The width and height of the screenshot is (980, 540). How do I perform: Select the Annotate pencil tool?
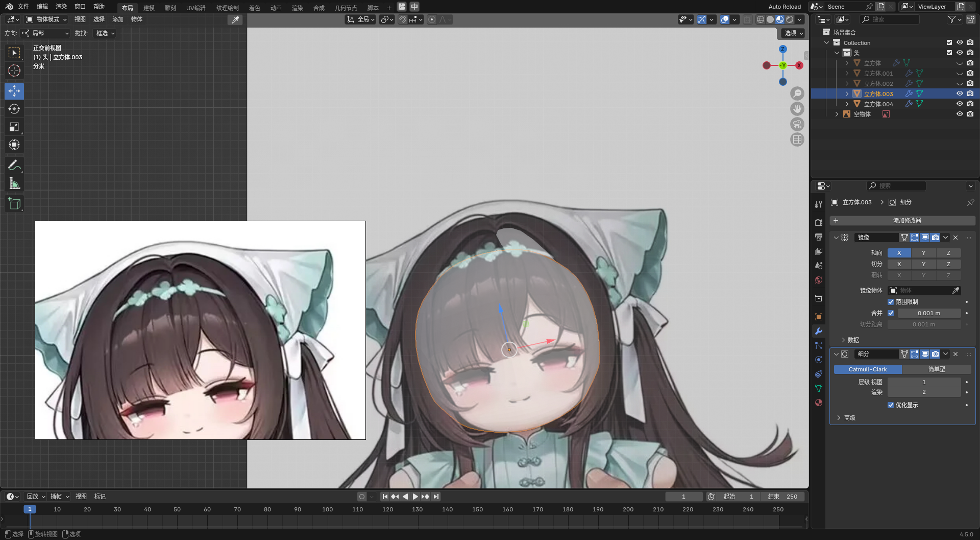tap(14, 166)
